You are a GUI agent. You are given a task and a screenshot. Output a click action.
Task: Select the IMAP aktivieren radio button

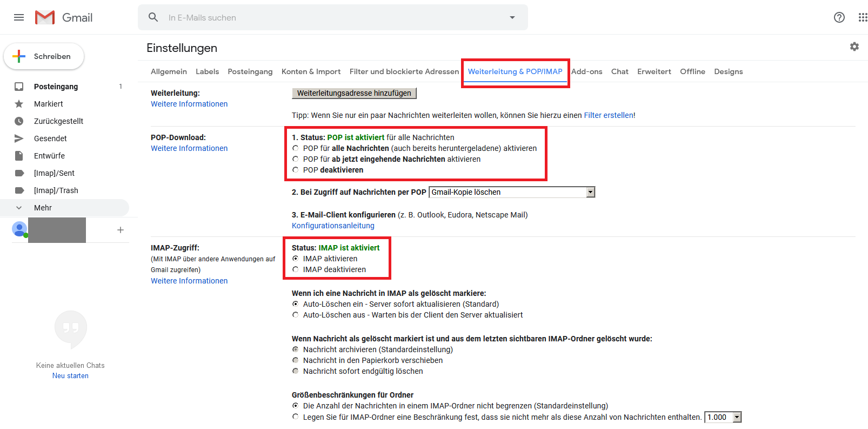coord(295,259)
